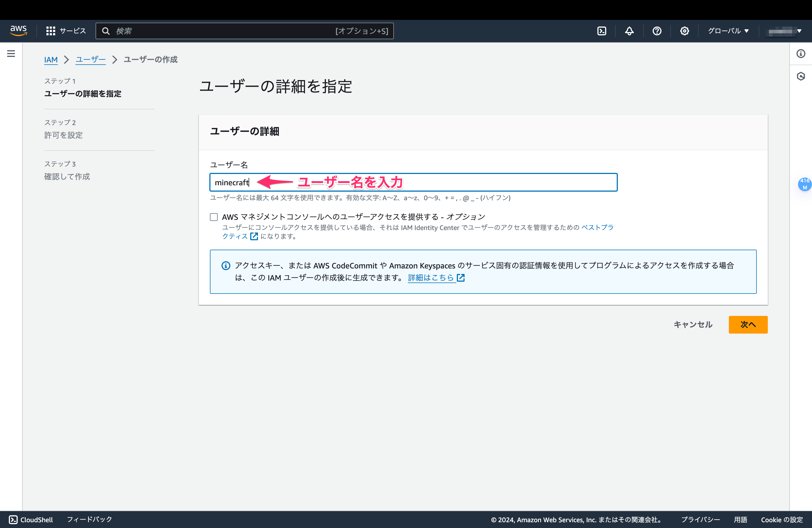
Task: Open the help question mark icon
Action: coord(657,31)
